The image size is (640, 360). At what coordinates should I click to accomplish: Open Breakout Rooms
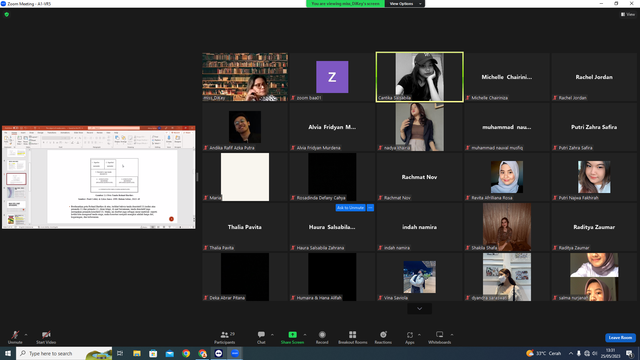[353, 337]
